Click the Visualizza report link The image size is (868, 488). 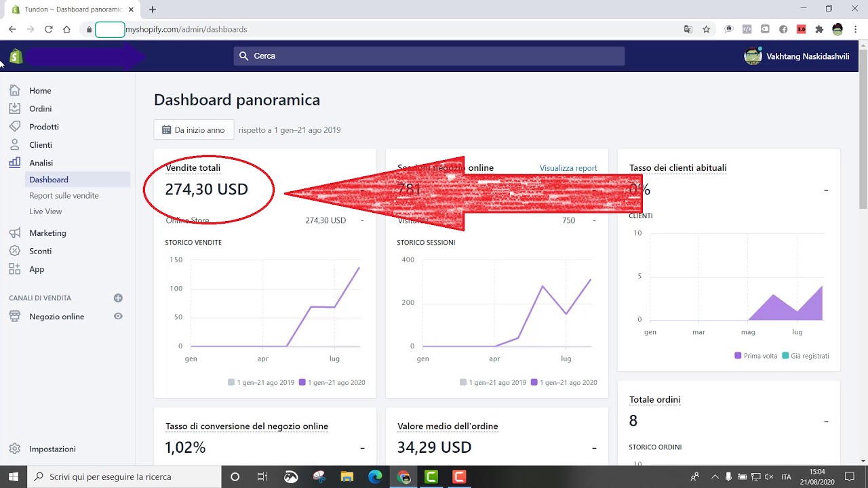(568, 167)
